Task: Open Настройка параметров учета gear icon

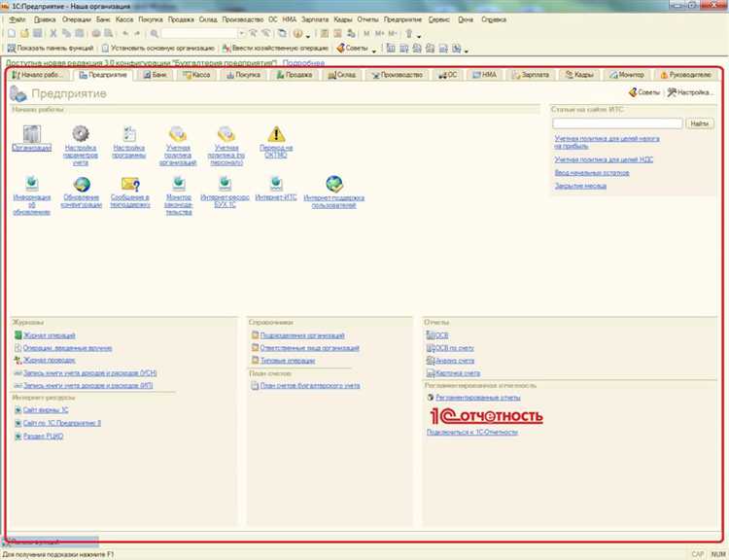Action: coord(81,134)
